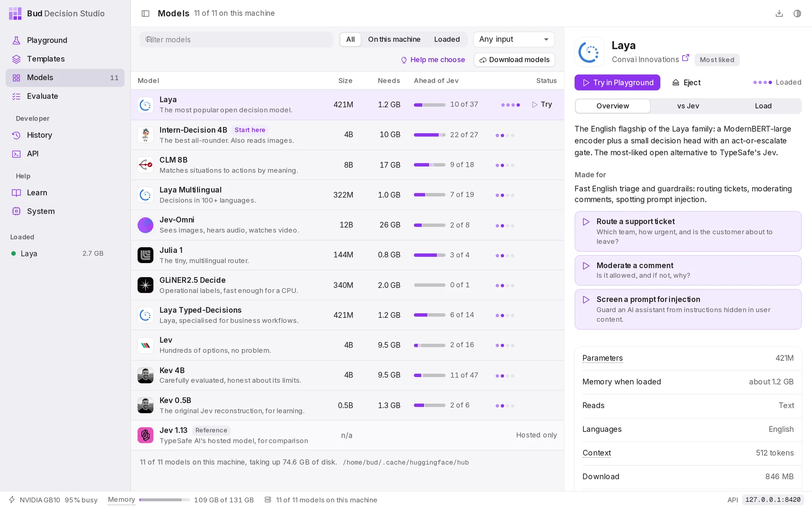Click the Jev-Omni purple orb icon
This screenshot has height=508, width=812.
click(145, 225)
